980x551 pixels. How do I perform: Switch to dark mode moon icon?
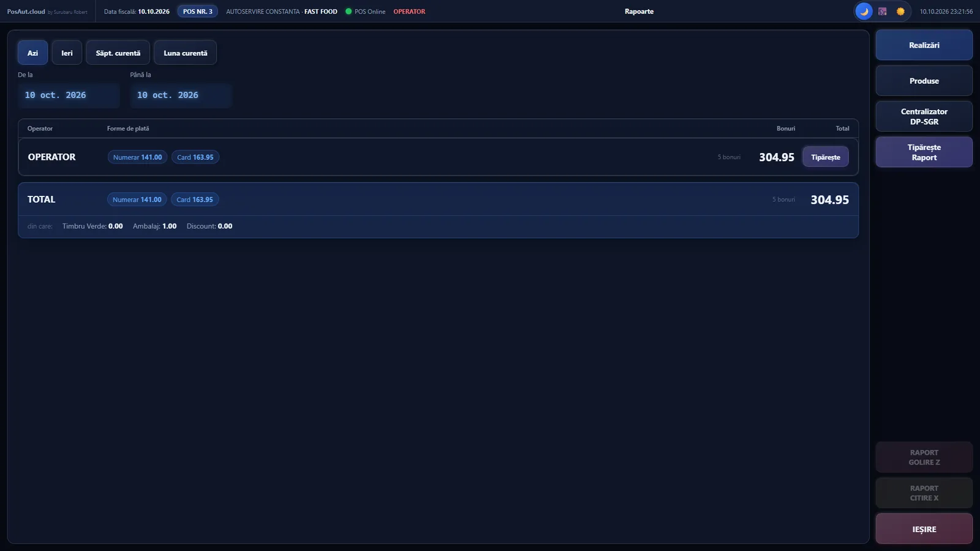(x=864, y=12)
